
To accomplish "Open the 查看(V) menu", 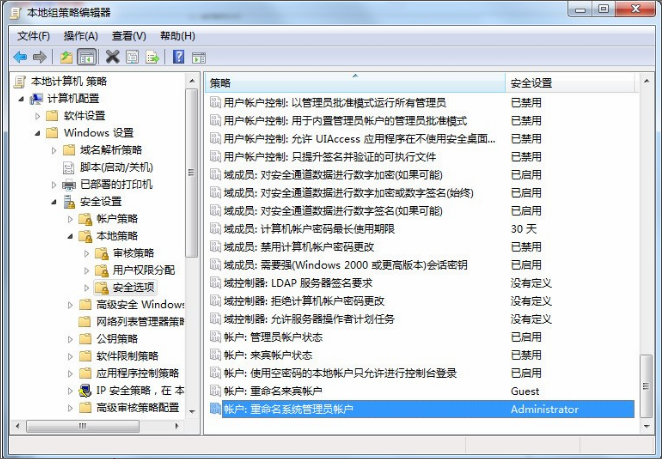I will pos(127,36).
